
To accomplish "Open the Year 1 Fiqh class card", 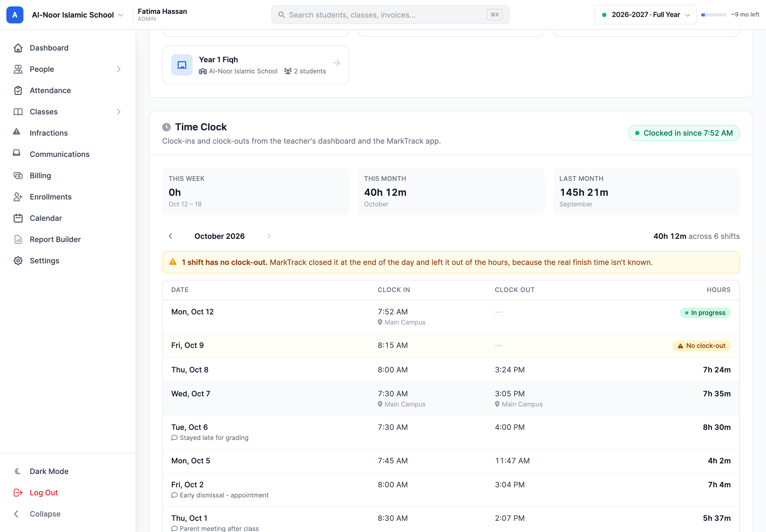I will 255,65.
